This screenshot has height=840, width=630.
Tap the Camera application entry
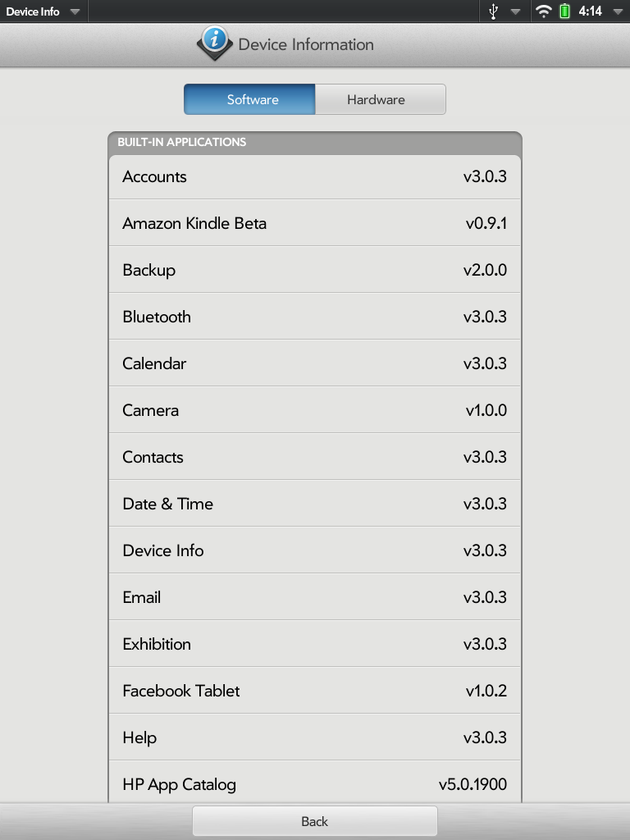[315, 410]
